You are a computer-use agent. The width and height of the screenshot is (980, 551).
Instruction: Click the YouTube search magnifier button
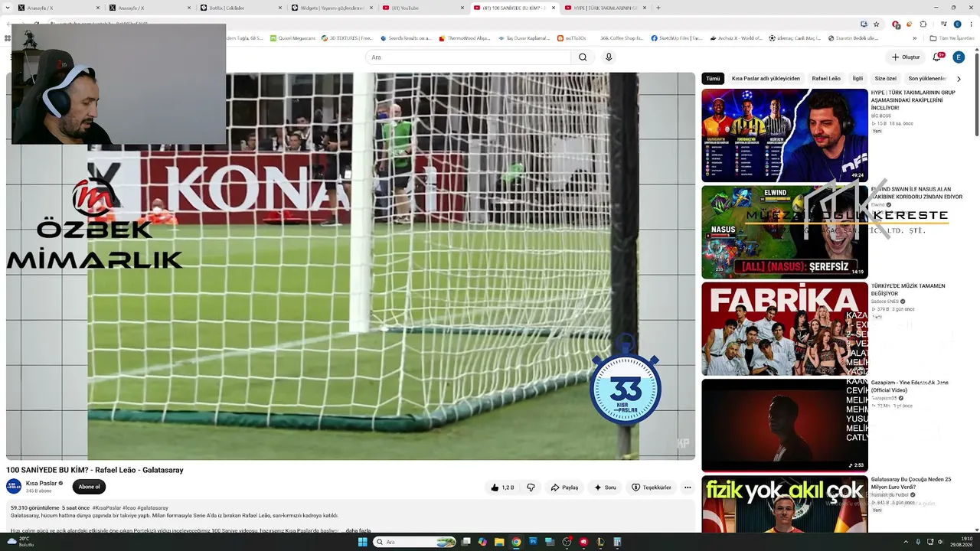click(583, 57)
